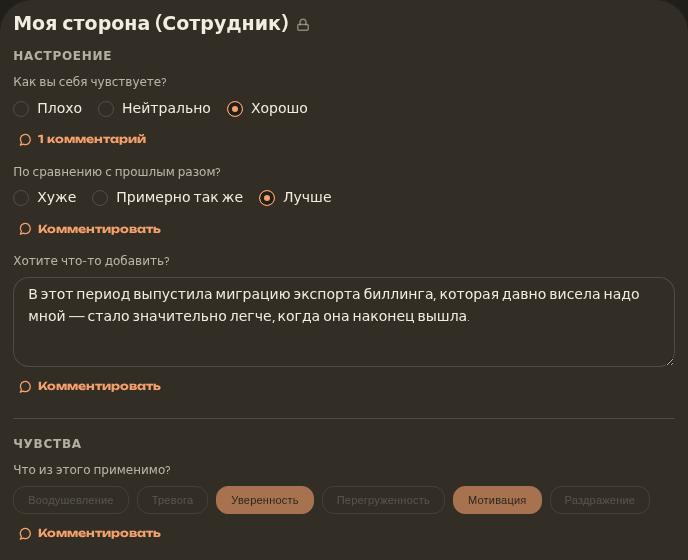The image size is (688, 560).
Task: Toggle the Перегруженность feeling chip
Action: click(383, 500)
